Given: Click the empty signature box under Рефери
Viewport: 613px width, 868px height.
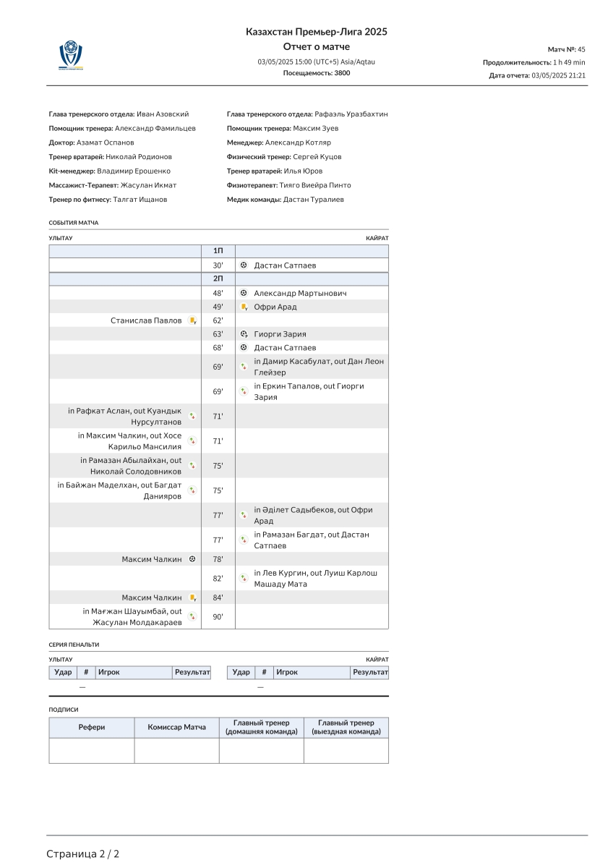Looking at the screenshot, I should coord(92,750).
